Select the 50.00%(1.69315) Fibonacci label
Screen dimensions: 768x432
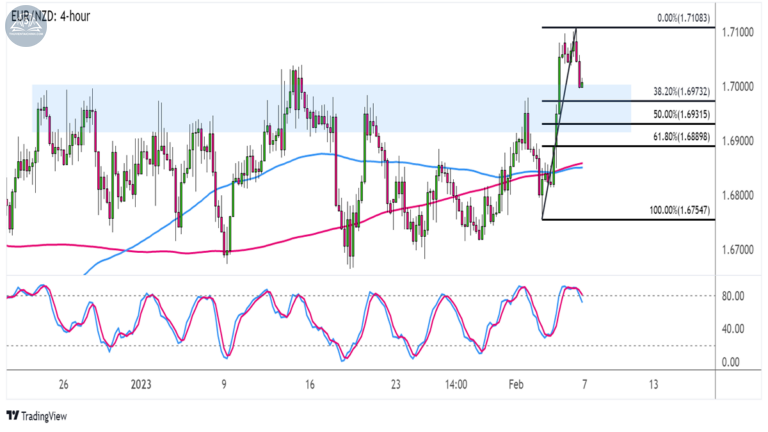[681, 114]
